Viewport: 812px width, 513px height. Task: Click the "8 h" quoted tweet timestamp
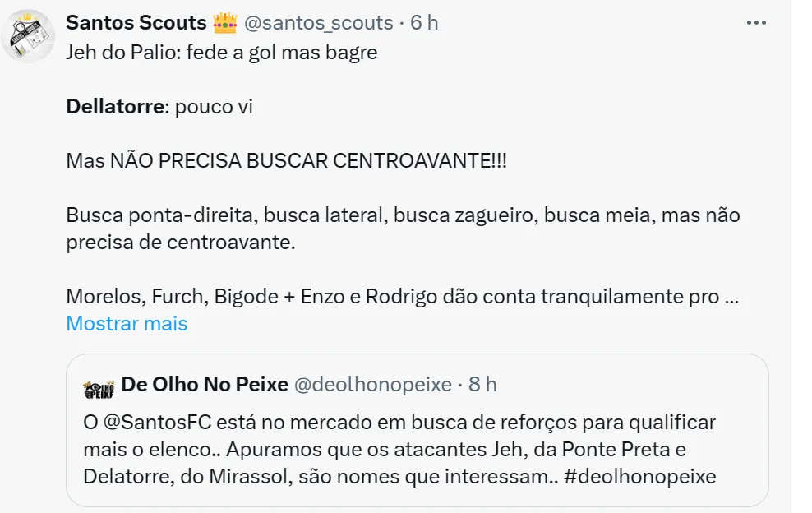pos(482,384)
